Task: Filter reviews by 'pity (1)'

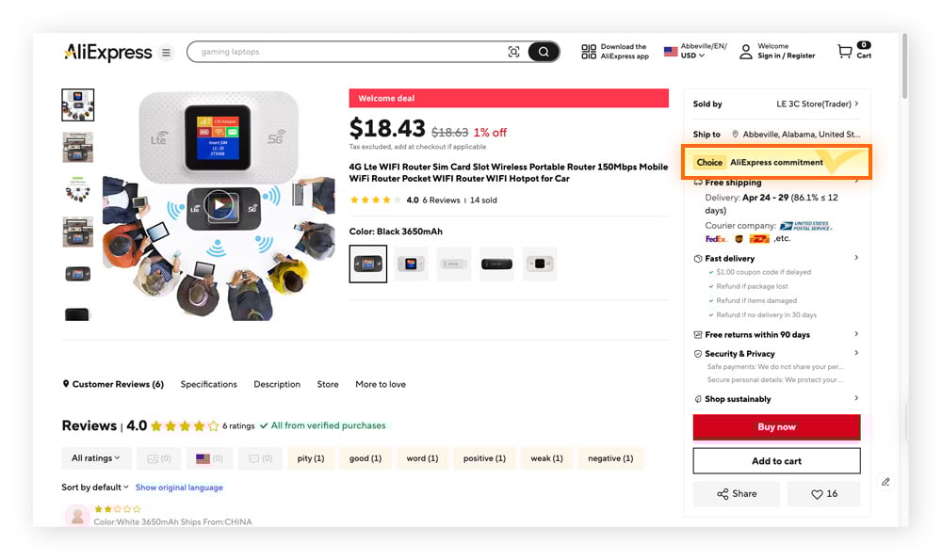Action: [311, 457]
